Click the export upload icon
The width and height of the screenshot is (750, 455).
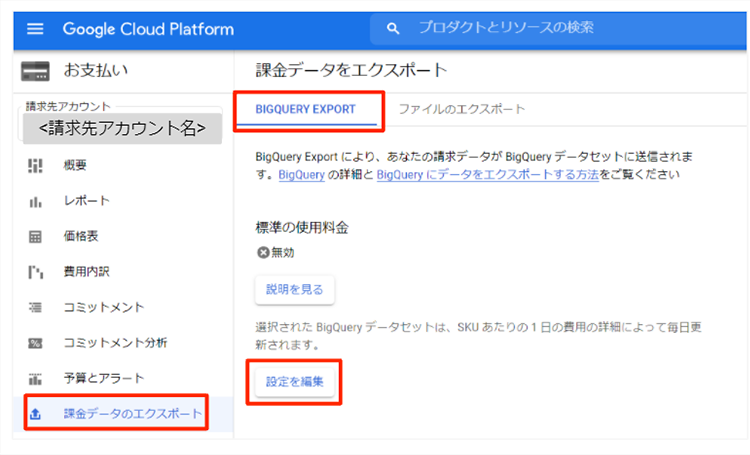point(35,414)
